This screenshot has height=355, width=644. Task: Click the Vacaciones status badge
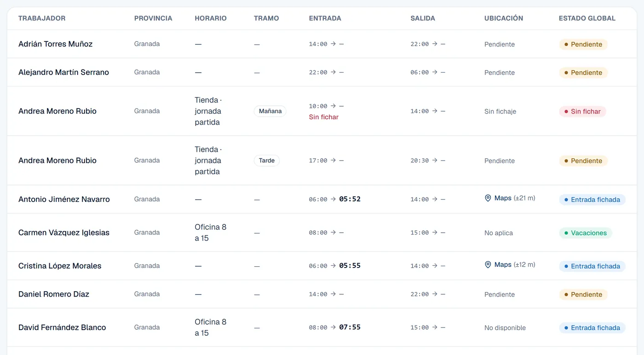click(x=586, y=233)
